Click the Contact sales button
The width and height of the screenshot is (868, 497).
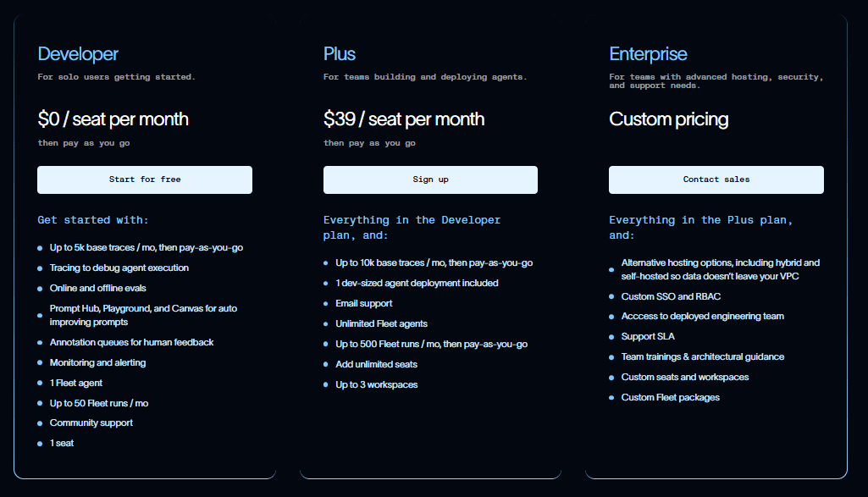[716, 179]
